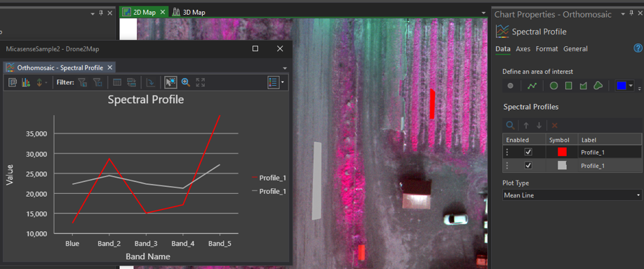Activate the chart Zoom magnifier tool
Screen dimensions: 644x269
point(186,83)
